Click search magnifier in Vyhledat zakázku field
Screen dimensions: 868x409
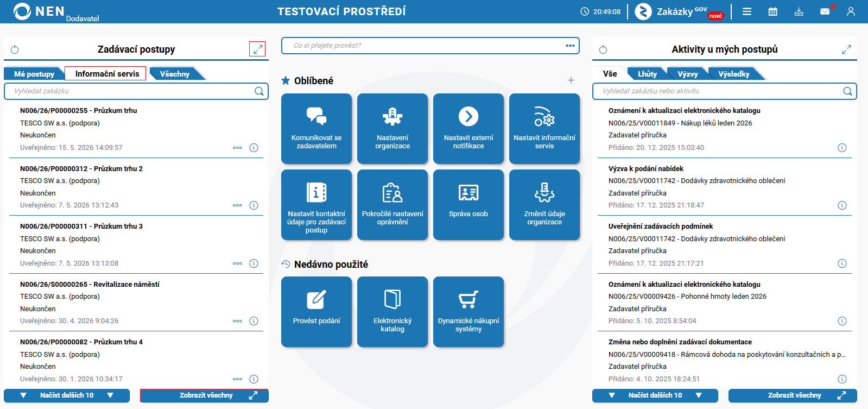click(x=259, y=91)
